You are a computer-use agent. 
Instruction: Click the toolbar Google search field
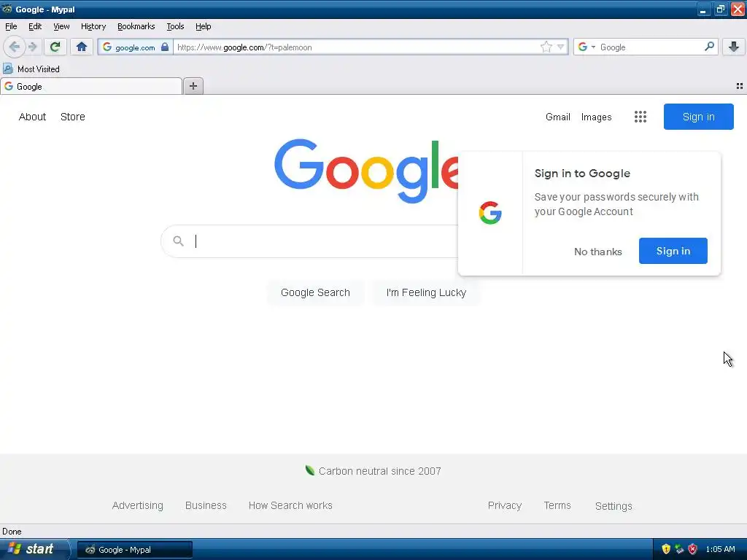pos(650,47)
